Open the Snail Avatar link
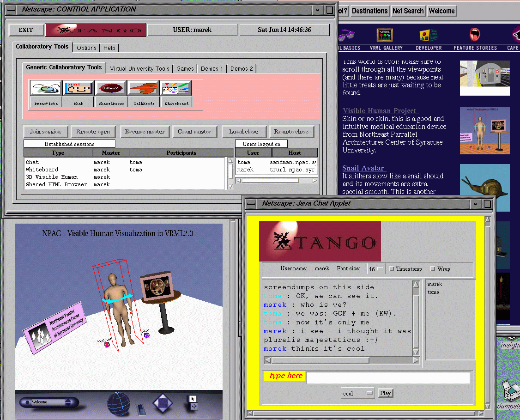 (x=364, y=168)
